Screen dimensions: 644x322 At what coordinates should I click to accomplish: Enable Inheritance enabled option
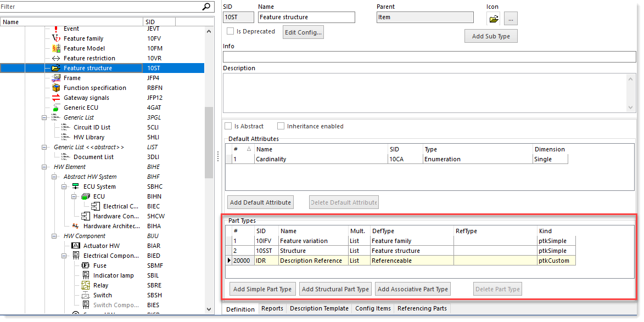281,126
